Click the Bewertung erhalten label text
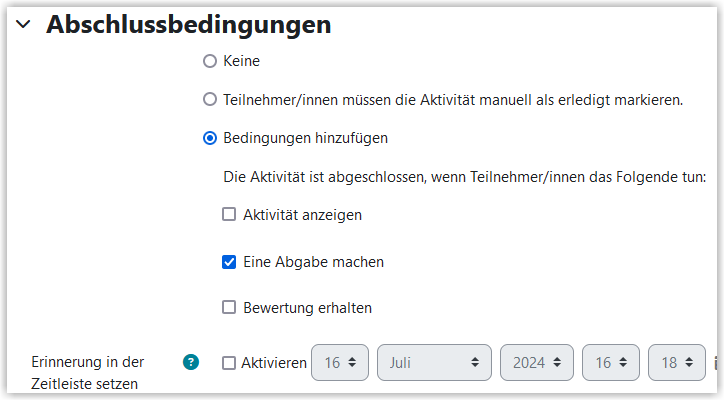The width and height of the screenshot is (725, 401). click(x=307, y=308)
